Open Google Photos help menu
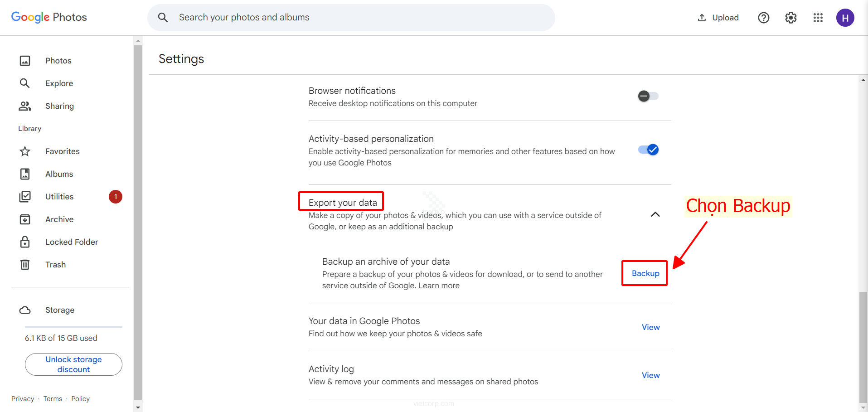The image size is (868, 412). pos(763,18)
